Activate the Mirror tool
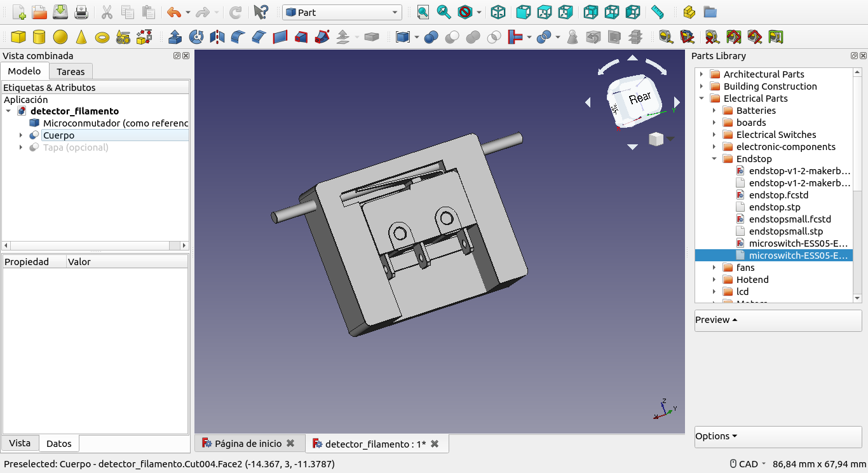The height and width of the screenshot is (473, 868). (217, 37)
